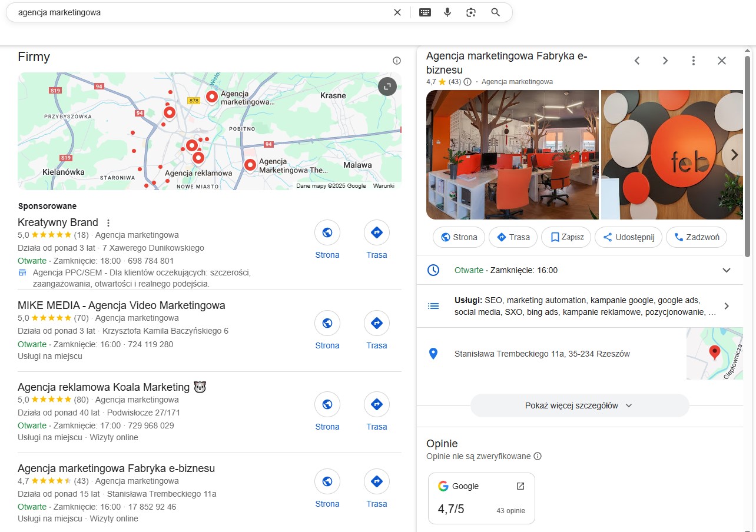
Task: Get directions (Trasa) to MIKE MEDIA
Action: click(x=377, y=330)
